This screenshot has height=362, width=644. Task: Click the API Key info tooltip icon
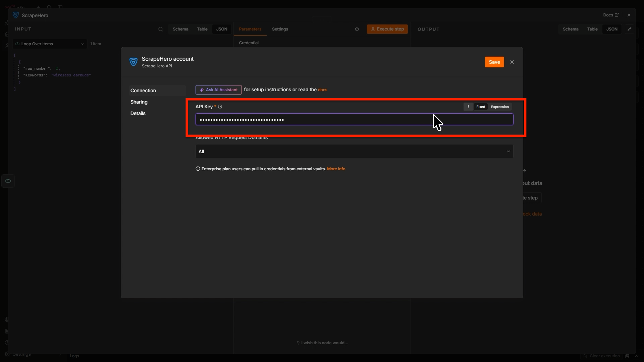tap(220, 107)
